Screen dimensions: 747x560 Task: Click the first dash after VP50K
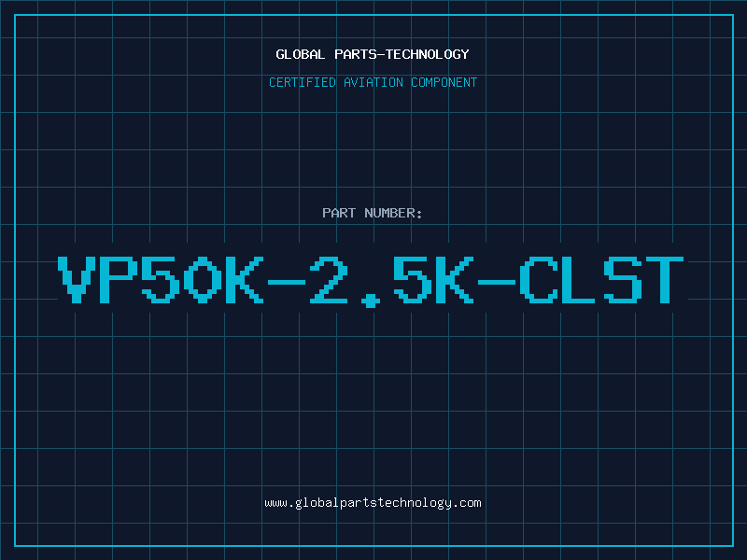pyautogui.click(x=287, y=282)
